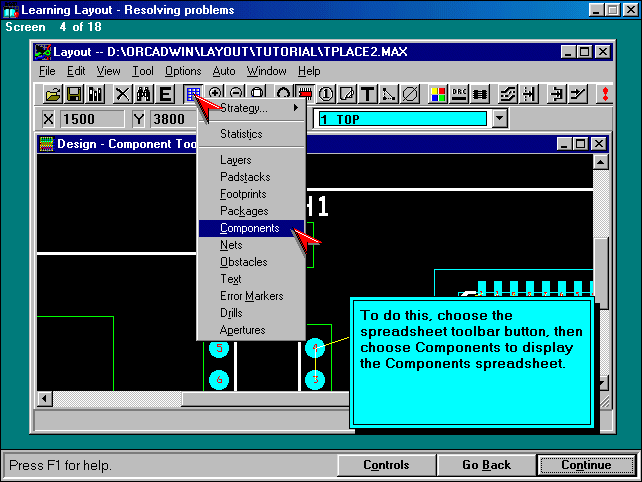Screen dimensions: 642x482
Task: Click the Save disk toolbar icon
Action: [73, 94]
